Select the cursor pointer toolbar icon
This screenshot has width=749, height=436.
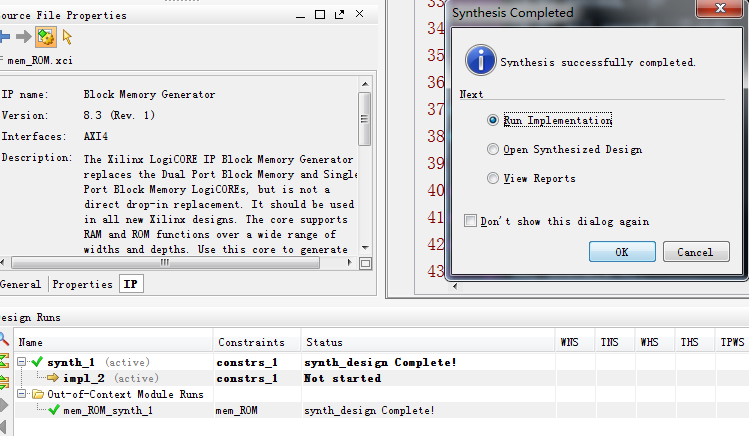(x=67, y=37)
